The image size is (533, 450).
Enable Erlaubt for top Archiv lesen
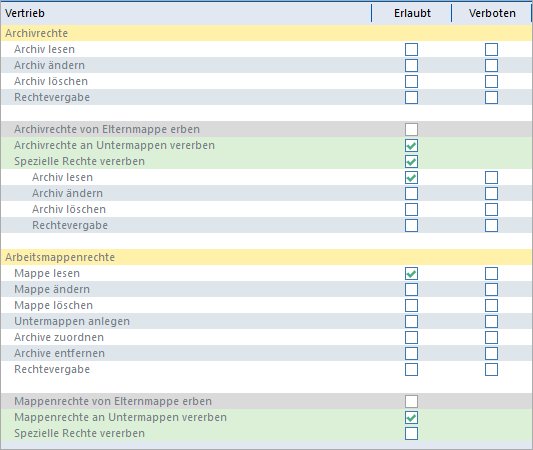pos(411,49)
